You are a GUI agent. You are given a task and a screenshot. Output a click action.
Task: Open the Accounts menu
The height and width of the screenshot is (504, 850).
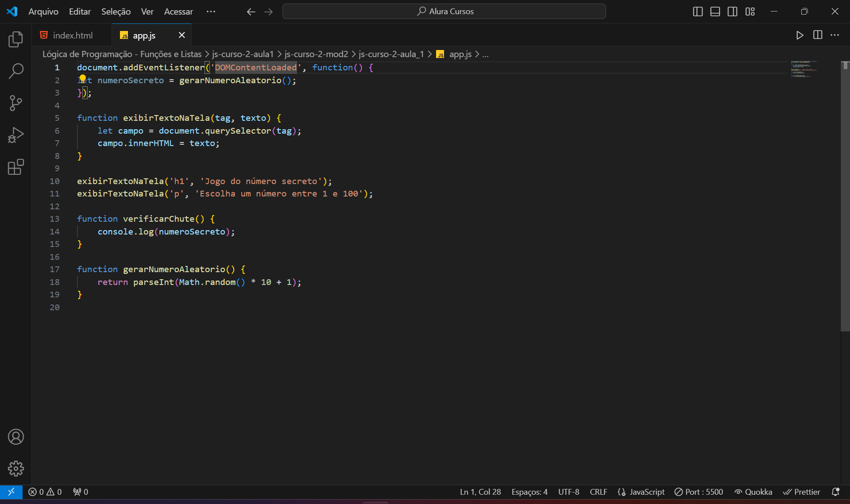tap(15, 437)
